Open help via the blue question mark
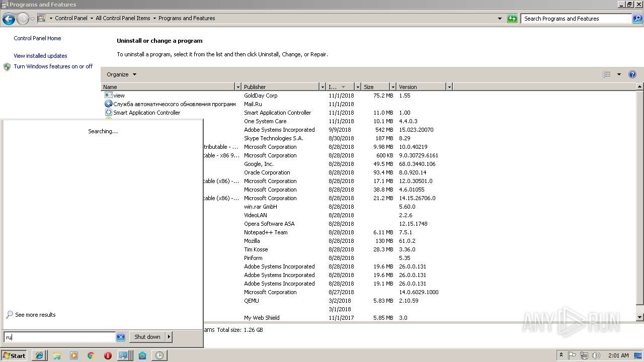 [x=632, y=74]
